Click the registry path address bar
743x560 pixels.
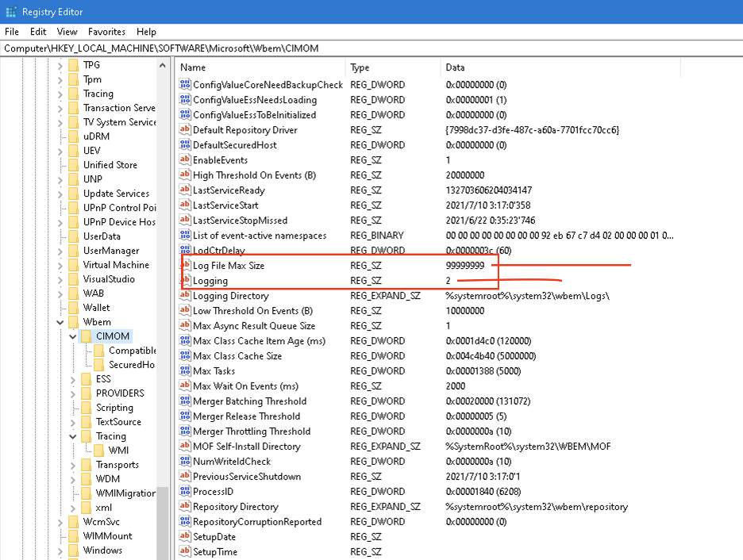coord(371,48)
